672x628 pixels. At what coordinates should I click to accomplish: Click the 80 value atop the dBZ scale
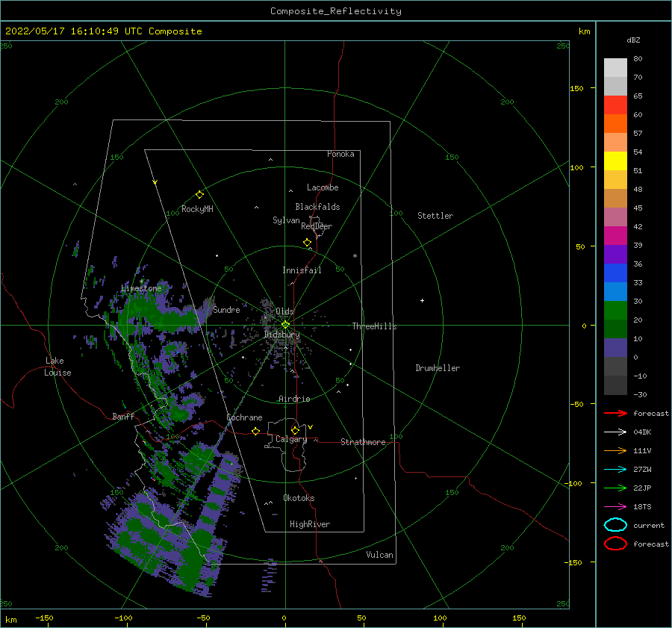tap(638, 59)
